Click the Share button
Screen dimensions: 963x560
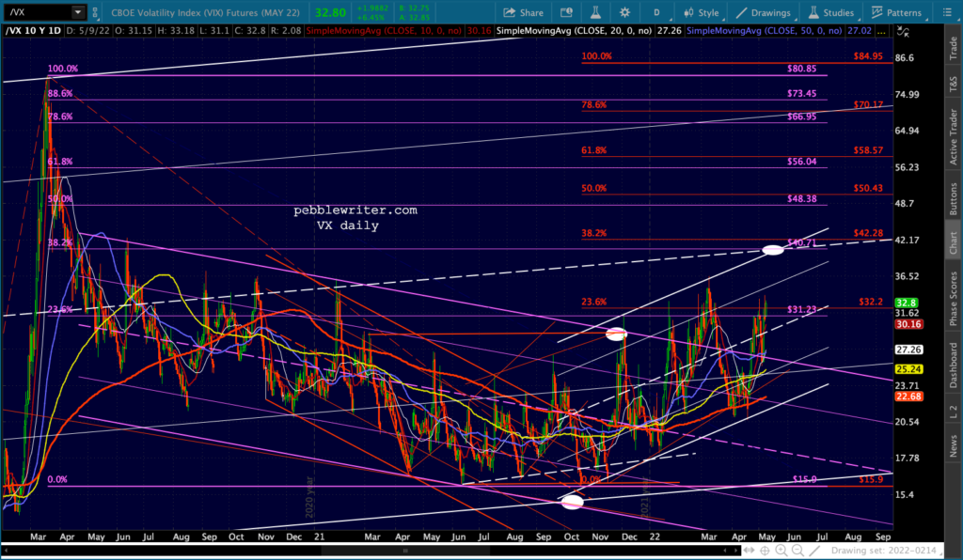[x=523, y=13]
